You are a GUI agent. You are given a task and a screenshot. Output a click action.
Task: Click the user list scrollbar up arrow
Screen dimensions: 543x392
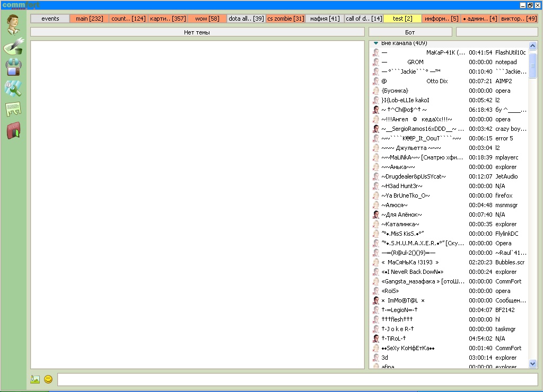click(533, 45)
